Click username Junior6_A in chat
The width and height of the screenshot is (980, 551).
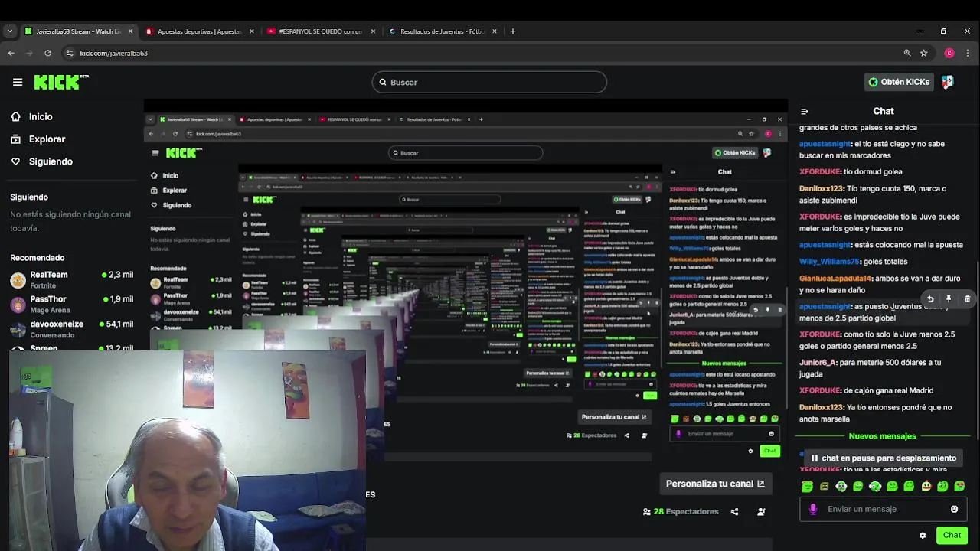818,363
